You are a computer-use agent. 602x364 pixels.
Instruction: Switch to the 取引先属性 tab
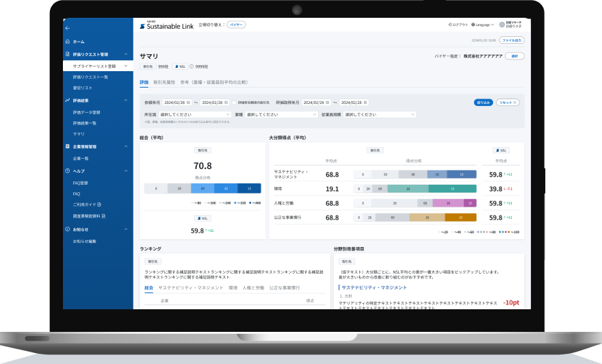(x=164, y=82)
